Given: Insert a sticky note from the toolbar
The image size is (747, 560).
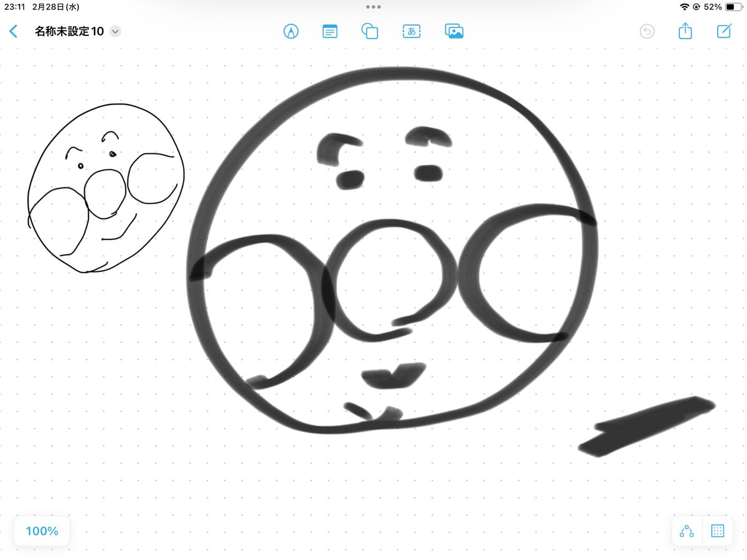Looking at the screenshot, I should 330,31.
